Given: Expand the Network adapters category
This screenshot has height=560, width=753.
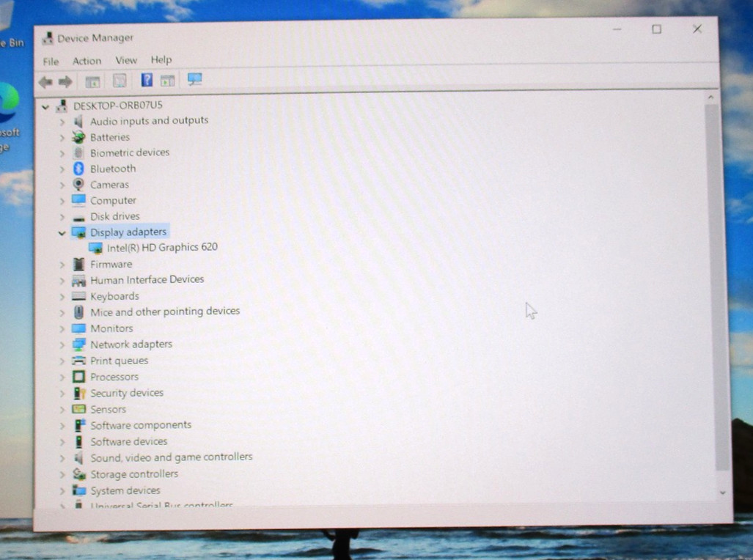Looking at the screenshot, I should click(x=62, y=345).
